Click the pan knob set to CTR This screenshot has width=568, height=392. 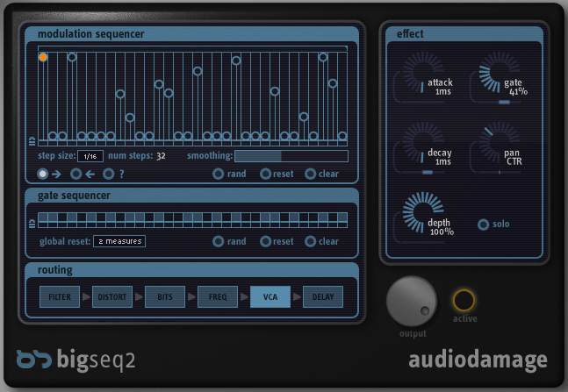point(500,143)
